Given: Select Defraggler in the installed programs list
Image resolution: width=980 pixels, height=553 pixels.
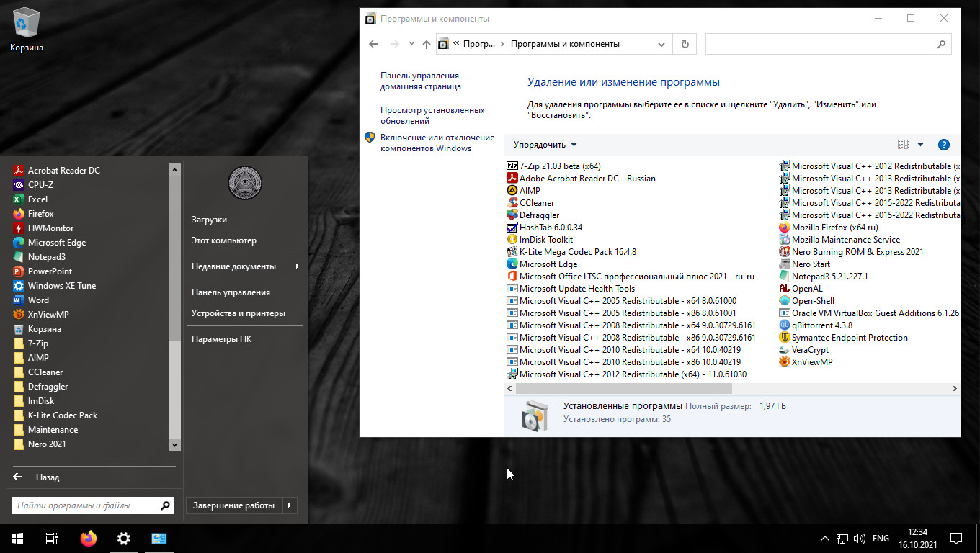Looking at the screenshot, I should pyautogui.click(x=533, y=215).
